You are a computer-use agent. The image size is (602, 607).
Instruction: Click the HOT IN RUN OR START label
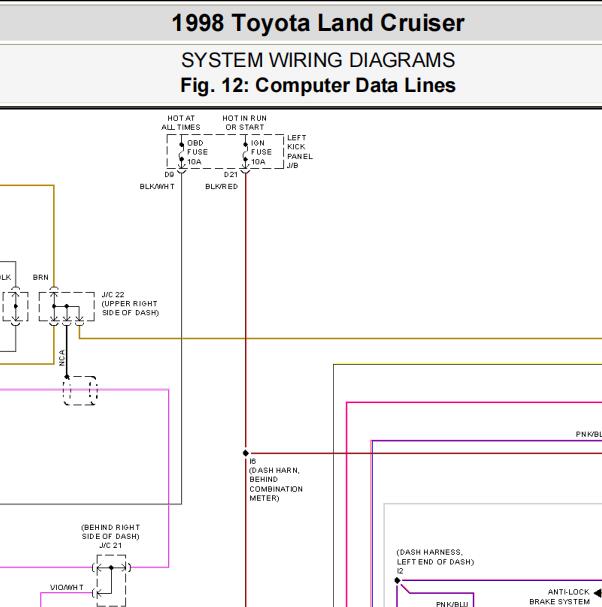tap(245, 123)
